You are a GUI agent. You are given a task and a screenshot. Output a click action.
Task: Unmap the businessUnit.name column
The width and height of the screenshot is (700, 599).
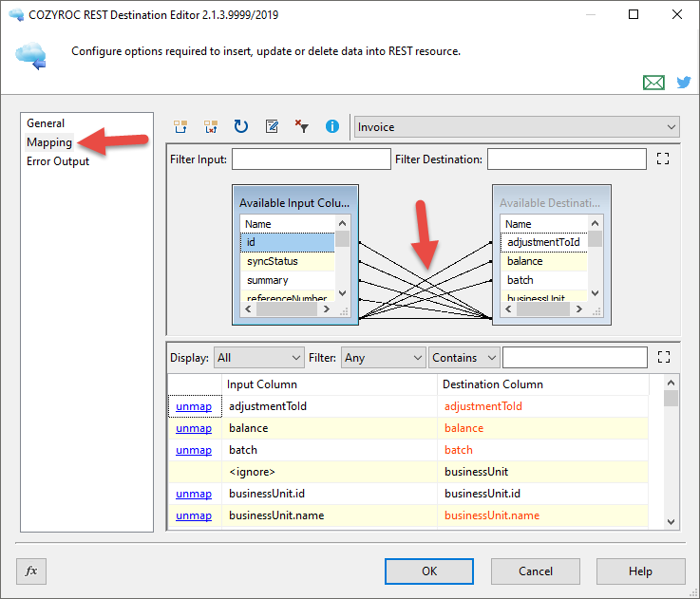[x=194, y=515]
